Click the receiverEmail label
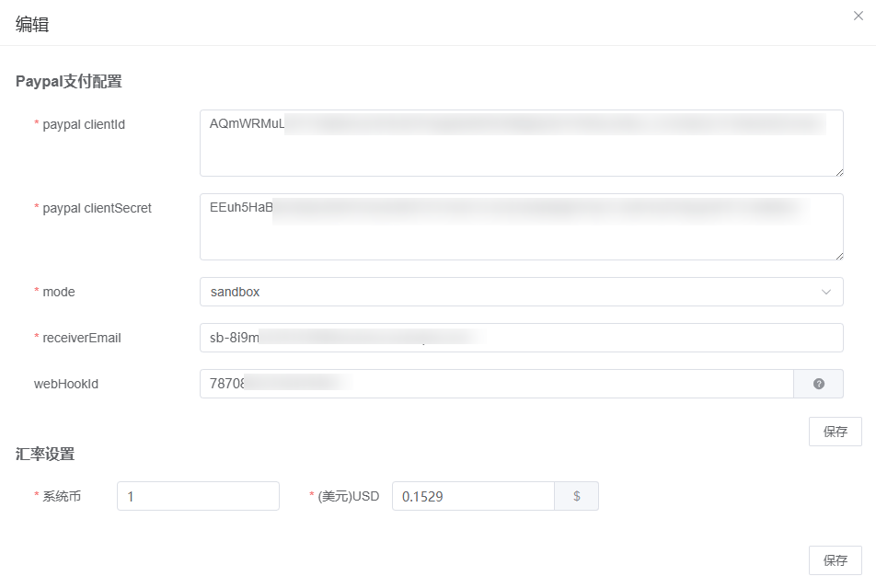The width and height of the screenshot is (876, 588). coord(82,338)
